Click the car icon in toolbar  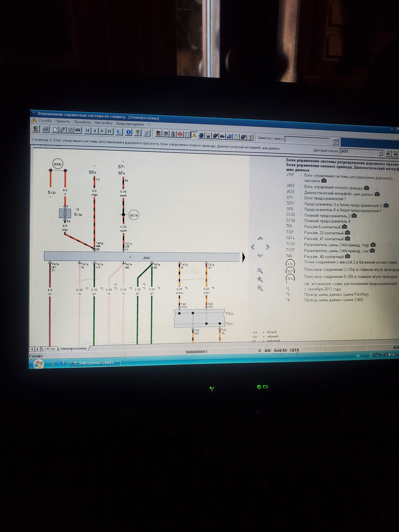[78, 130]
